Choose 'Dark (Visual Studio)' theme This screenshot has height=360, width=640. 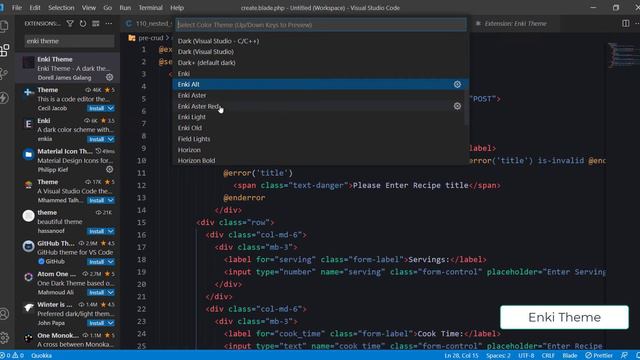[321, 51]
